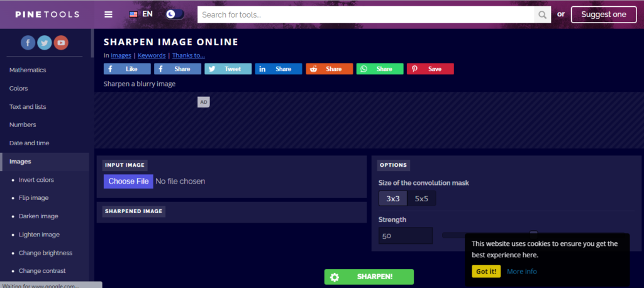Select the 3x3 convolution mask
This screenshot has width=644, height=288.
pyautogui.click(x=392, y=199)
